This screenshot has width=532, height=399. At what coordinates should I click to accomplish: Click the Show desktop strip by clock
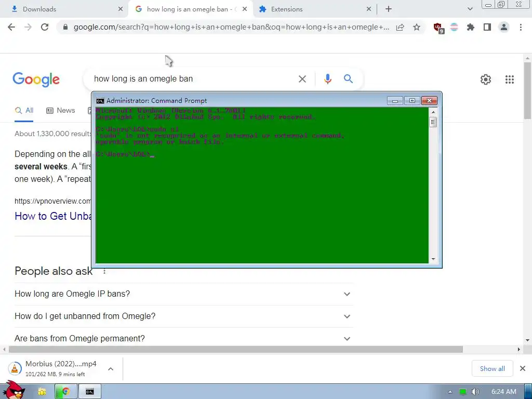coord(528,392)
